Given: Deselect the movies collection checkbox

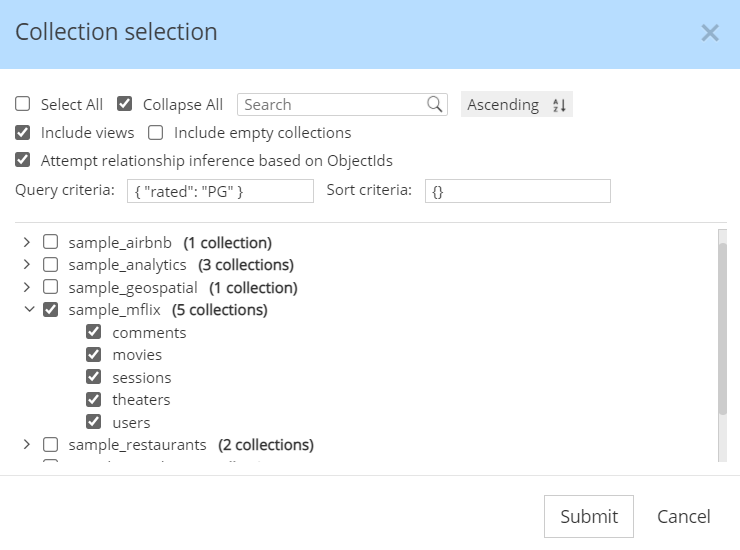Looking at the screenshot, I should pyautogui.click(x=94, y=354).
